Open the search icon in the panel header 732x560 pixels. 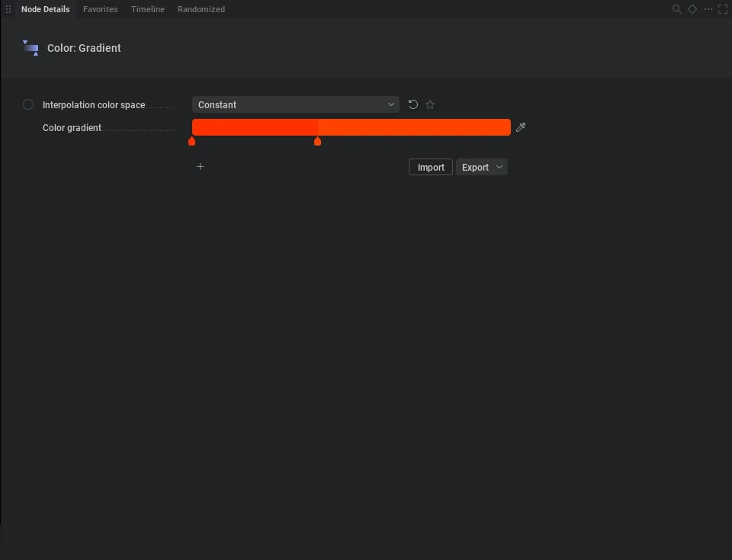tap(676, 9)
